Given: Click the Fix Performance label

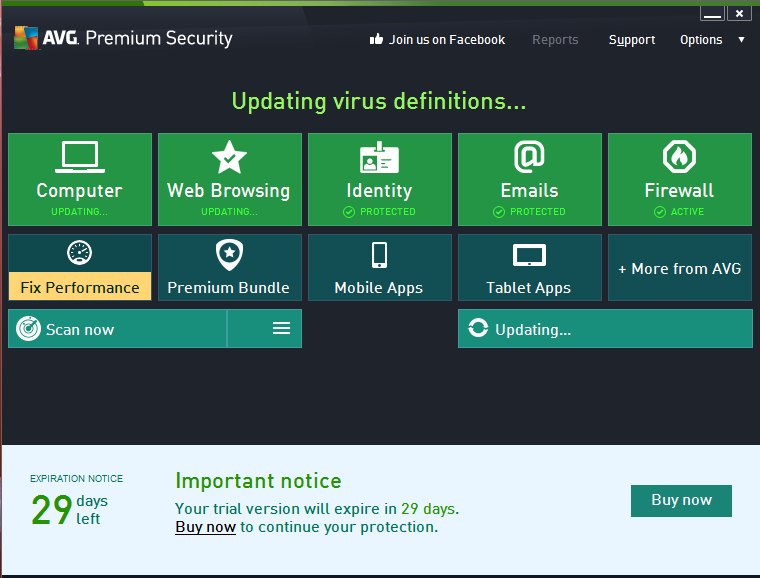Looking at the screenshot, I should [80, 287].
